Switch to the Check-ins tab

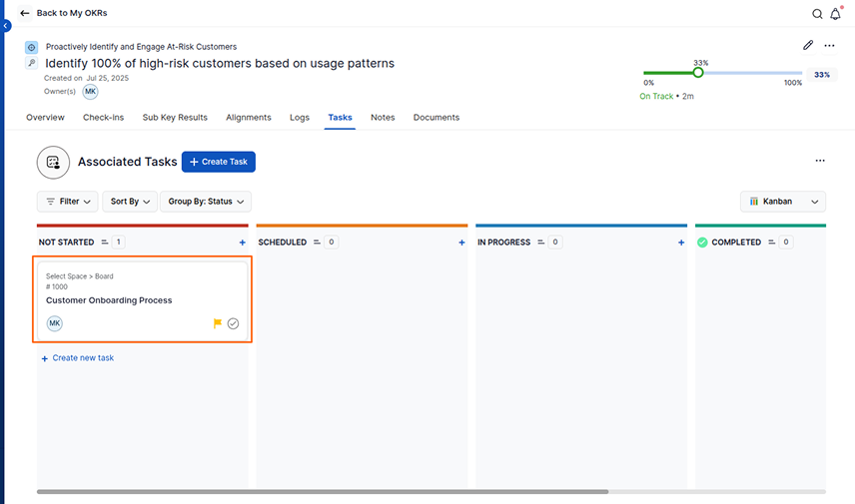click(x=104, y=117)
